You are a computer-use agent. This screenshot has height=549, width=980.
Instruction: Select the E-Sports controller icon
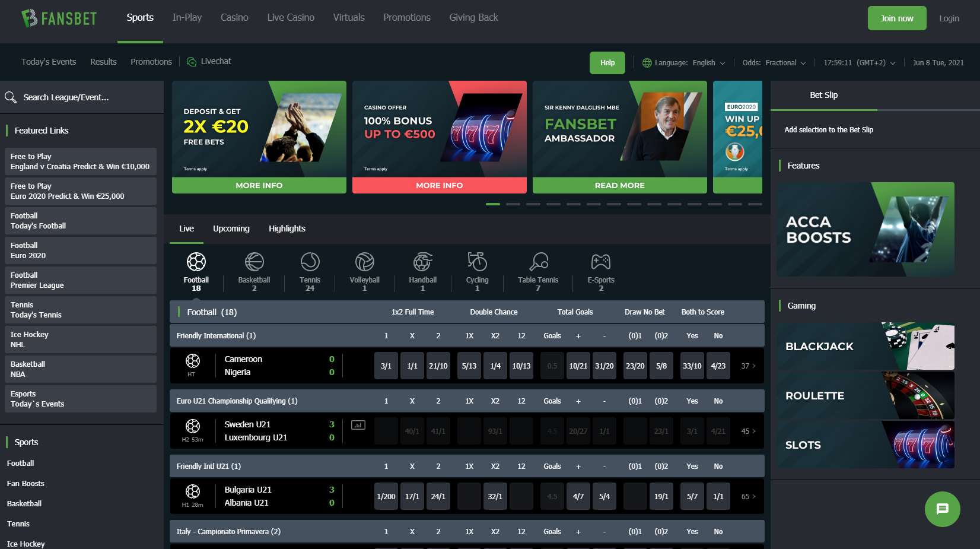(x=601, y=262)
